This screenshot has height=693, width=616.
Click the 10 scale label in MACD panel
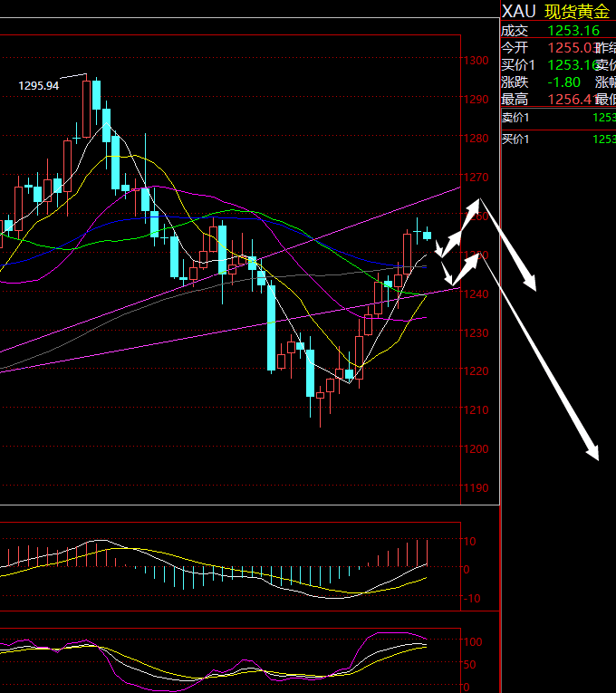pos(470,542)
